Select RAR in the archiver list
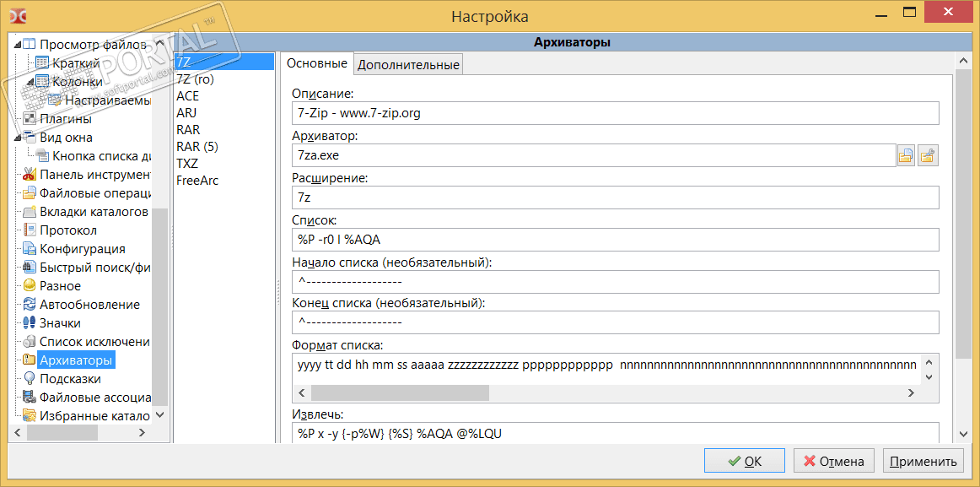Viewport: 980px width, 487px height. click(x=223, y=129)
